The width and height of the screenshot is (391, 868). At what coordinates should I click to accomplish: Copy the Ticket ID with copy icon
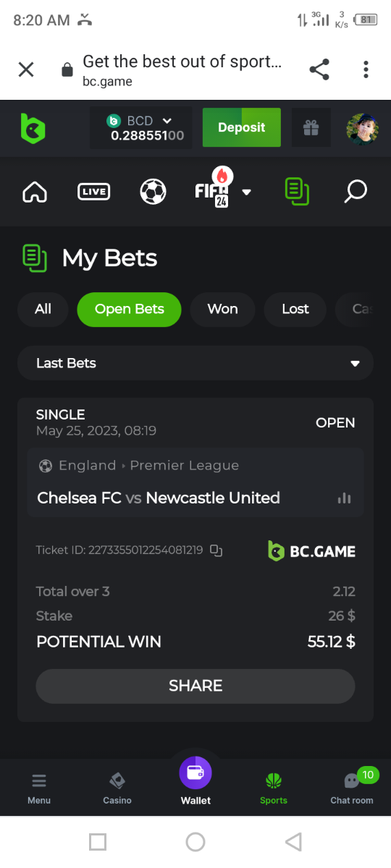pos(216,550)
